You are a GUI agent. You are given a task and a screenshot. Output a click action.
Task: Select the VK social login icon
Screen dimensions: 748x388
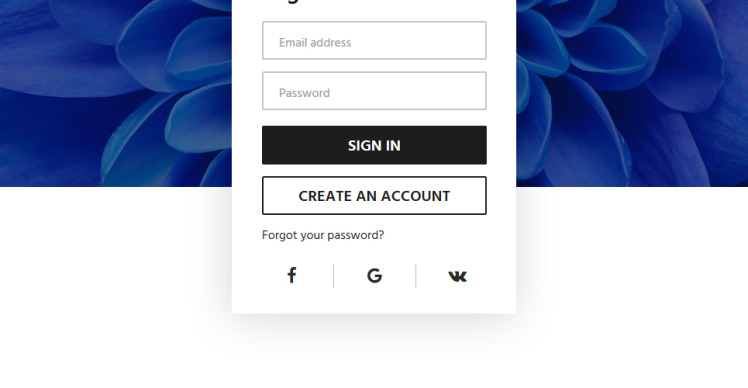point(457,276)
